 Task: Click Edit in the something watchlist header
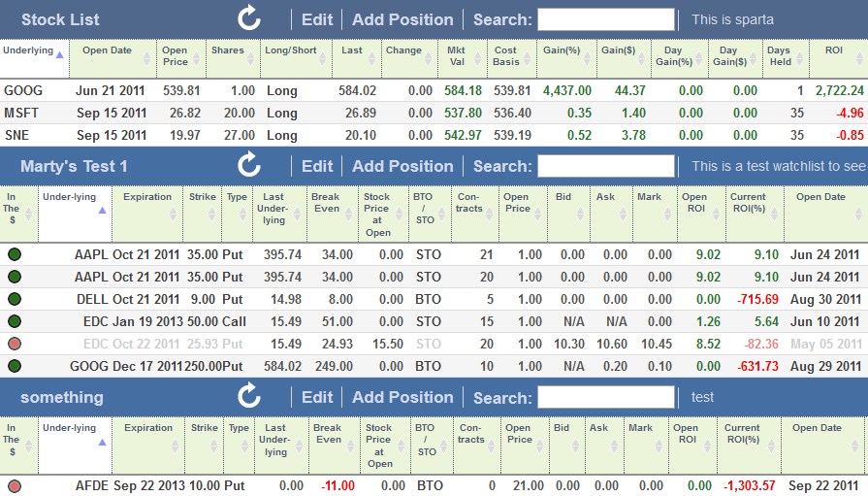(x=317, y=397)
